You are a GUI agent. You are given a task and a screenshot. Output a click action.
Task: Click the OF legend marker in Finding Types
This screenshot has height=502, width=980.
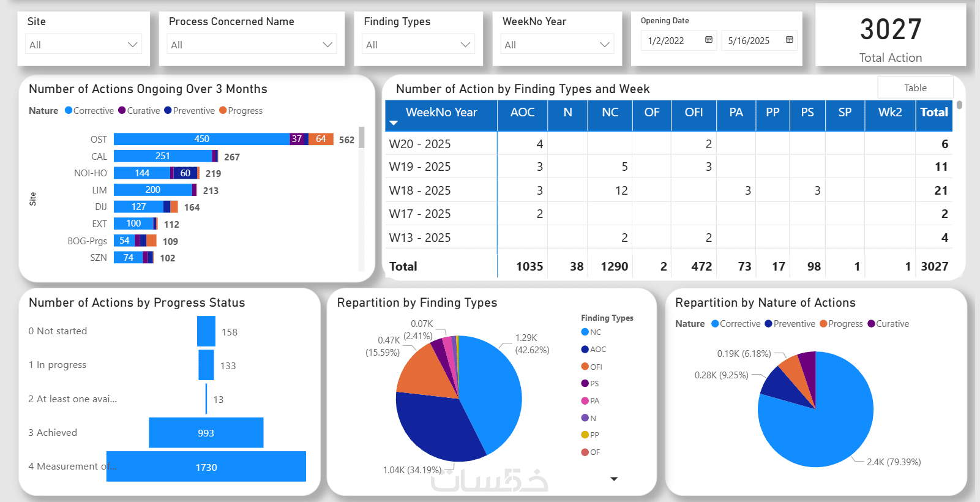[x=585, y=452]
